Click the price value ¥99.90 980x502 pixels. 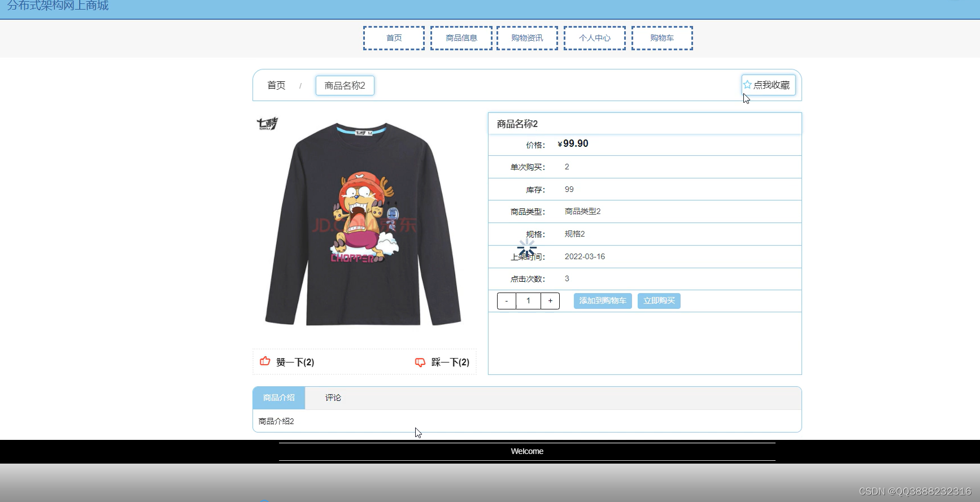(x=573, y=143)
